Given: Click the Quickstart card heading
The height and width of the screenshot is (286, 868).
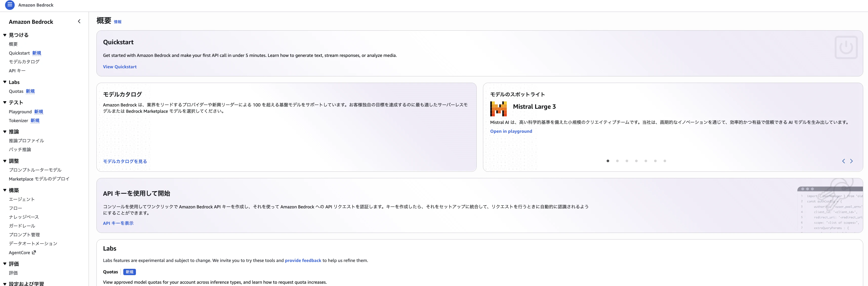Looking at the screenshot, I should tap(118, 42).
